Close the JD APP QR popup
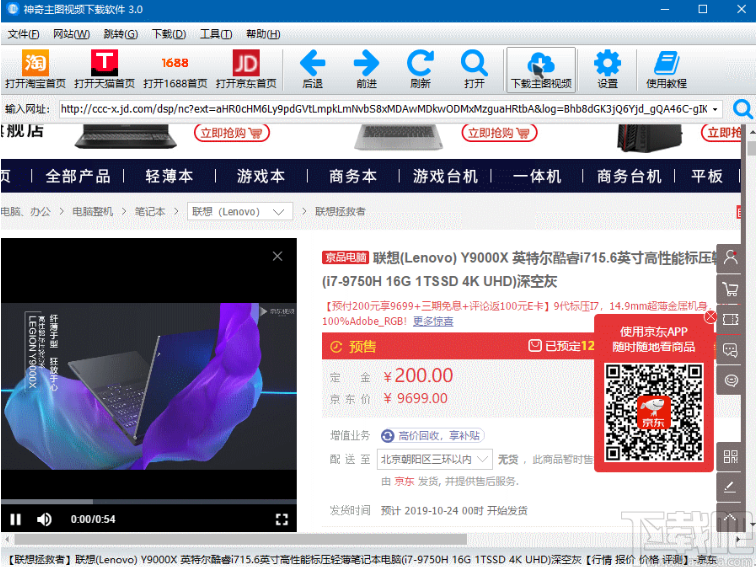 coord(711,317)
